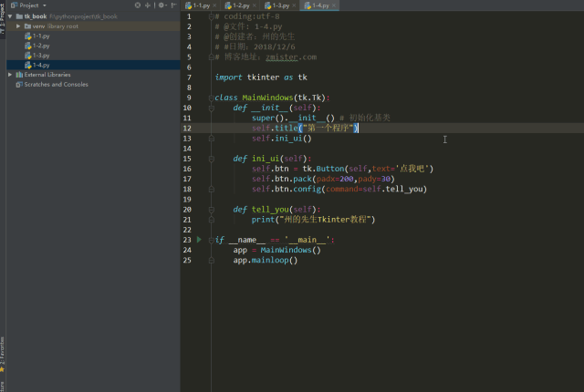This screenshot has width=584, height=392.
Task: Open the Project view dropdown
Action: [x=45, y=5]
